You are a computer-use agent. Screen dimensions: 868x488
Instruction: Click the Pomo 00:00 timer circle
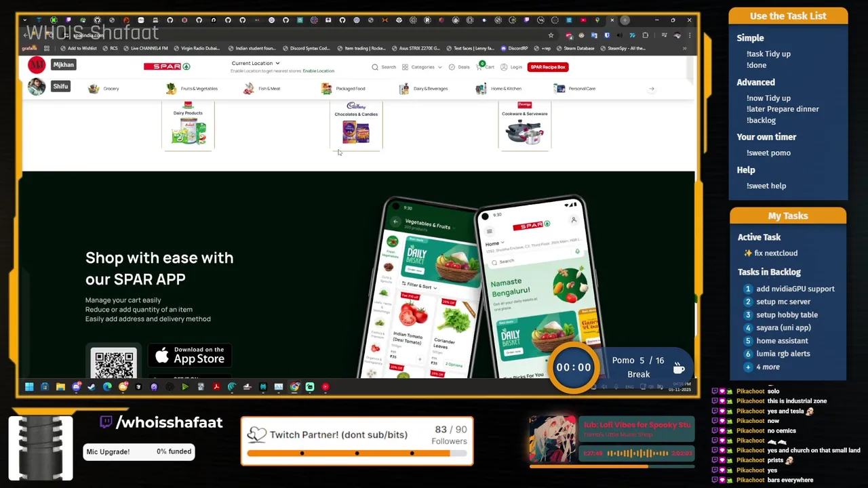pyautogui.click(x=573, y=367)
